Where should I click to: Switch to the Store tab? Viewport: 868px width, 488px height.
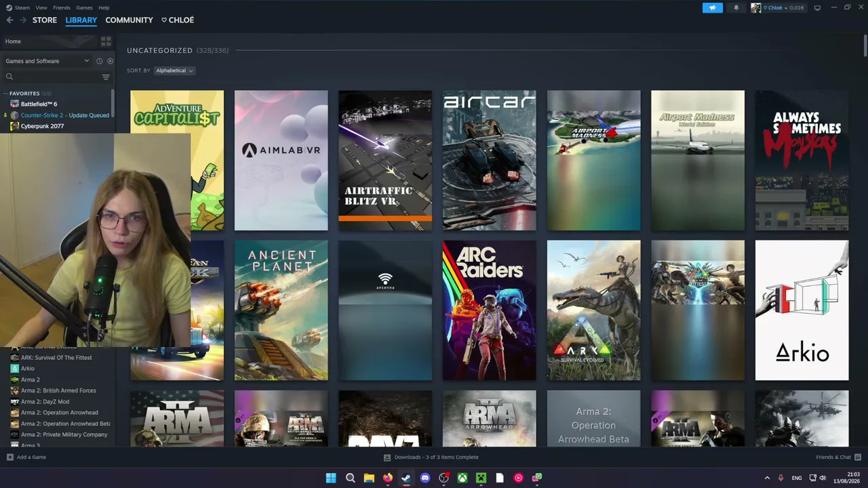(x=45, y=20)
